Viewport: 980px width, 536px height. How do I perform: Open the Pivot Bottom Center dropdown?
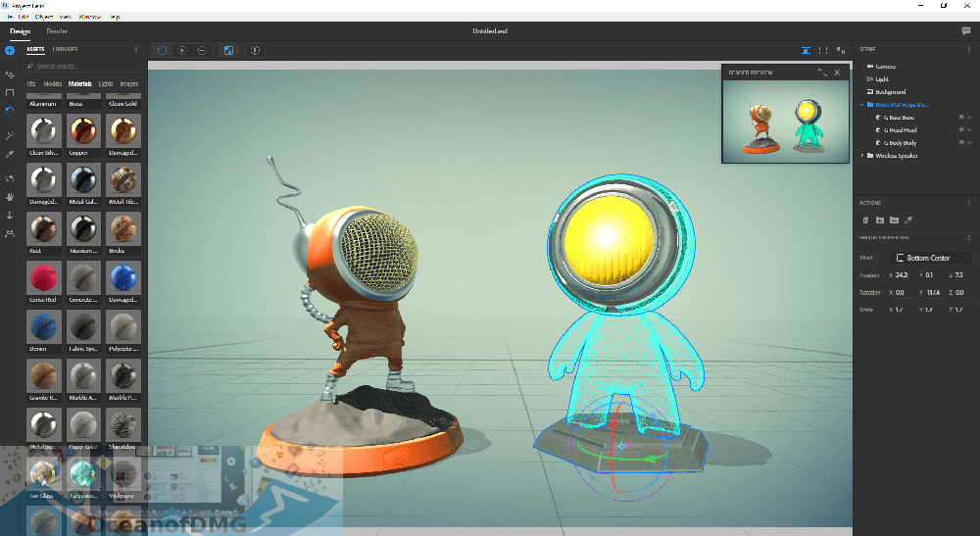[x=932, y=258]
